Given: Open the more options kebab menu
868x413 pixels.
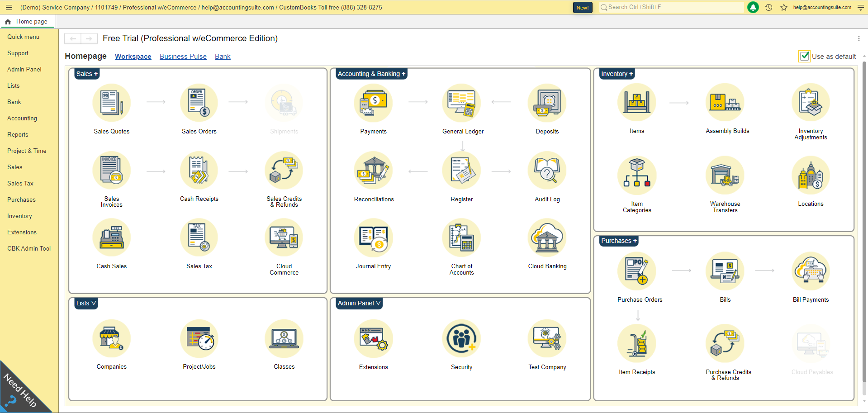Looking at the screenshot, I should point(859,38).
